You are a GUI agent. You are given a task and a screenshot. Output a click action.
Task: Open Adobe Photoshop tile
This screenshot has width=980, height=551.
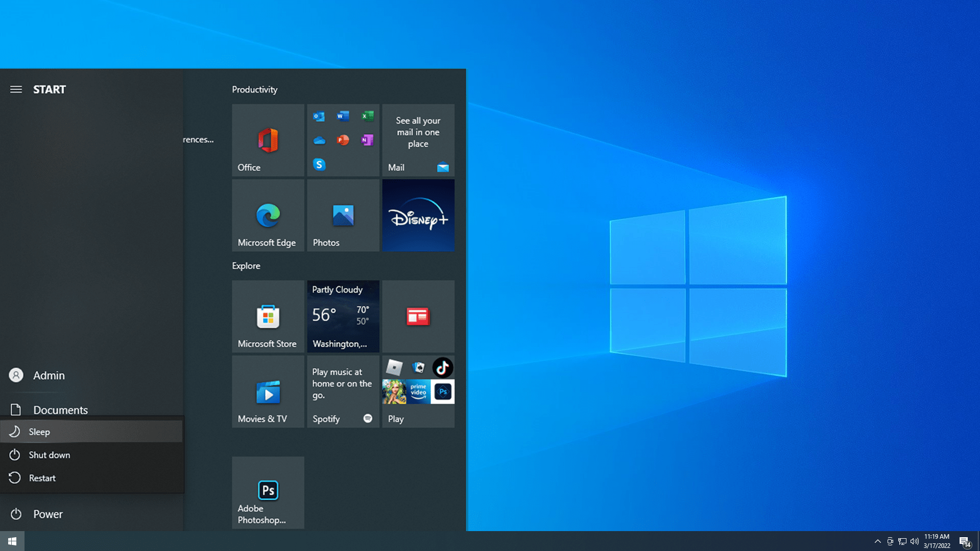tap(268, 492)
